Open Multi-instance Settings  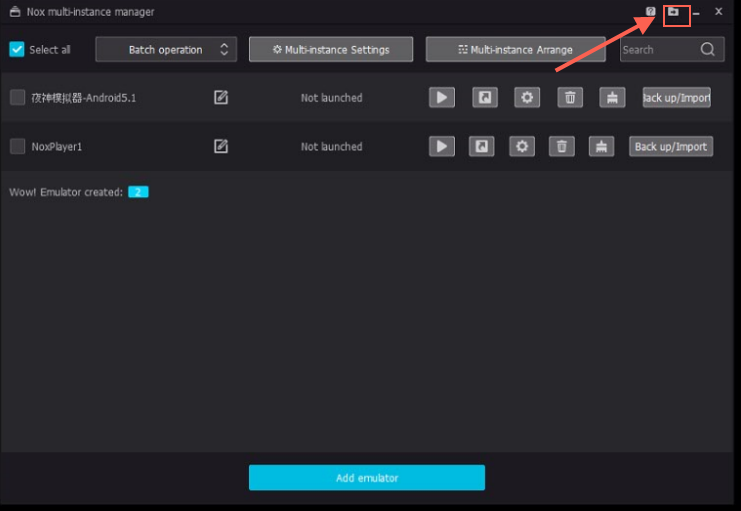pos(331,49)
